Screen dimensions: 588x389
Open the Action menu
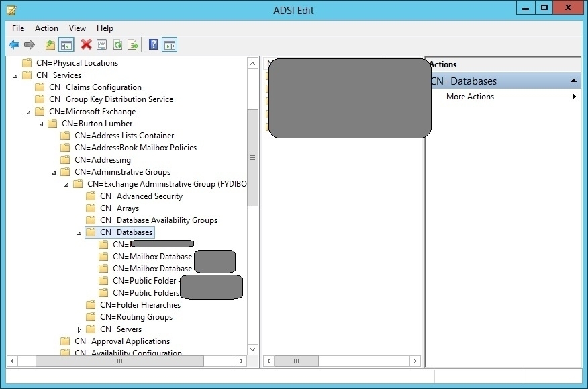coord(46,28)
